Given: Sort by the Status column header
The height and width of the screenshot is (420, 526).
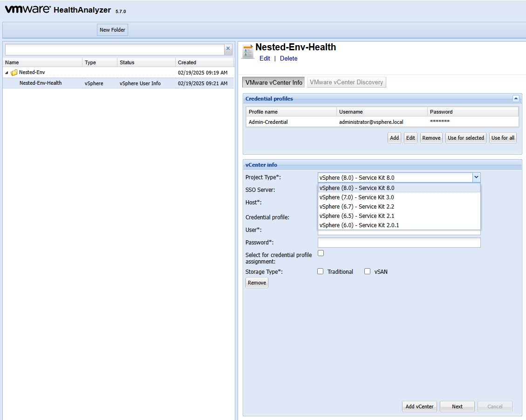Looking at the screenshot, I should tap(146, 62).
